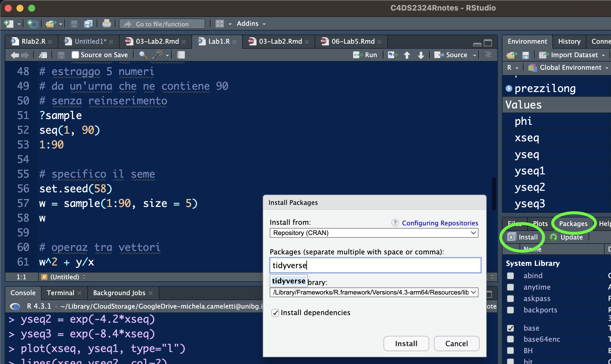Switch to the Plots tab
The image size is (611, 364).
[x=540, y=224]
